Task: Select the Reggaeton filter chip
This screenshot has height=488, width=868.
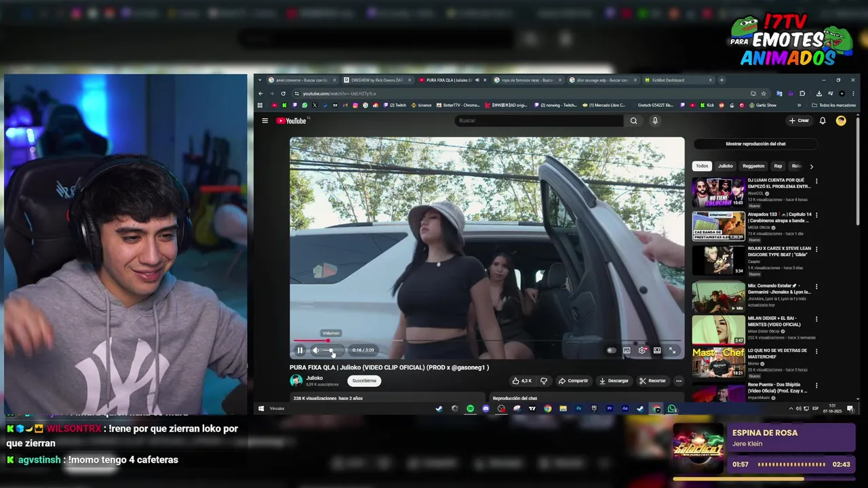Action: coord(753,166)
